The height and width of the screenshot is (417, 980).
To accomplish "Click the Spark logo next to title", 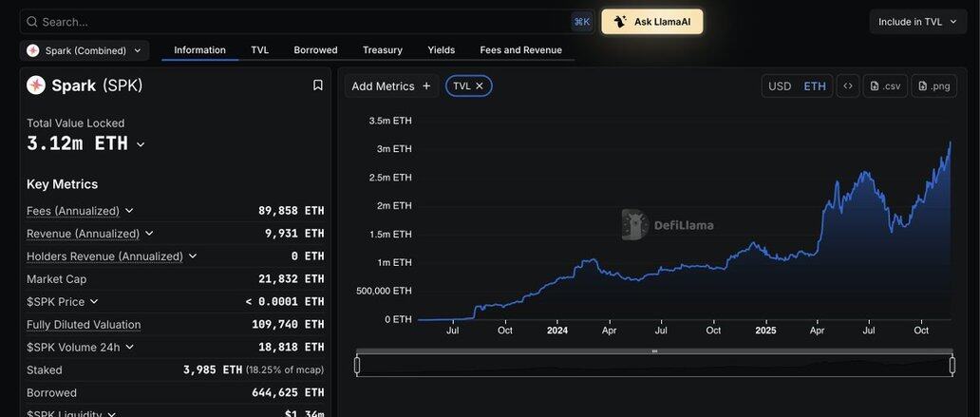I will [x=36, y=85].
